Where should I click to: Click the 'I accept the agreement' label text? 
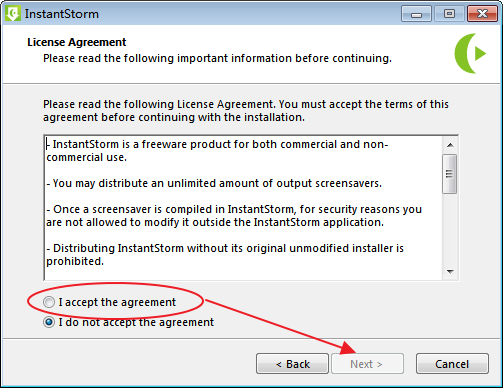(117, 302)
